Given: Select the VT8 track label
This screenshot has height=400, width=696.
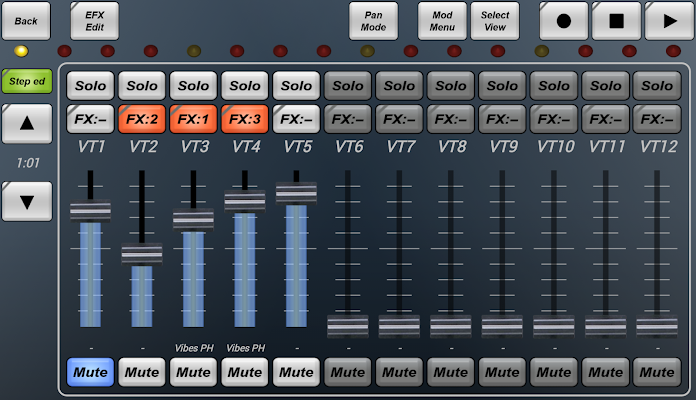Looking at the screenshot, I should coord(452,147).
